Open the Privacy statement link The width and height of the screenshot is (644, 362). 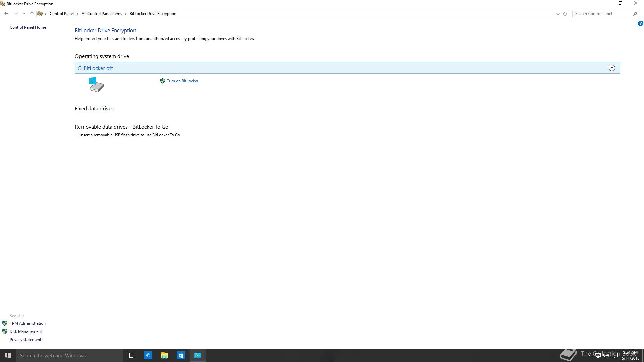25,340
